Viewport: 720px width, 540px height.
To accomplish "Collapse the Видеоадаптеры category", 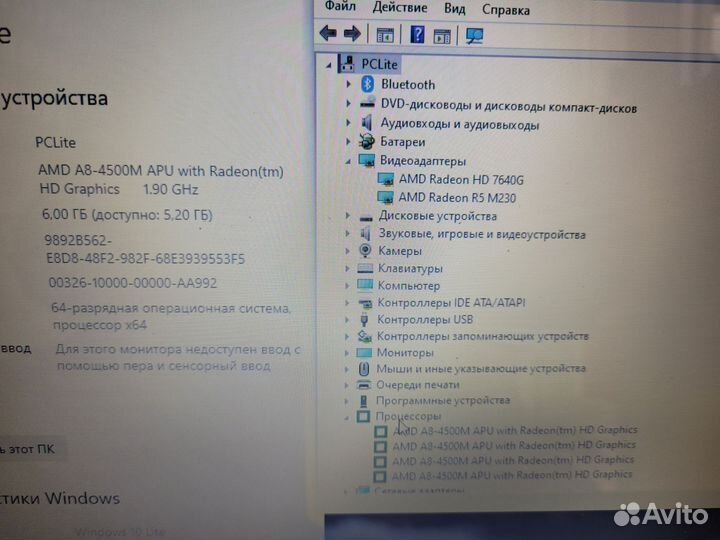I will [x=348, y=161].
